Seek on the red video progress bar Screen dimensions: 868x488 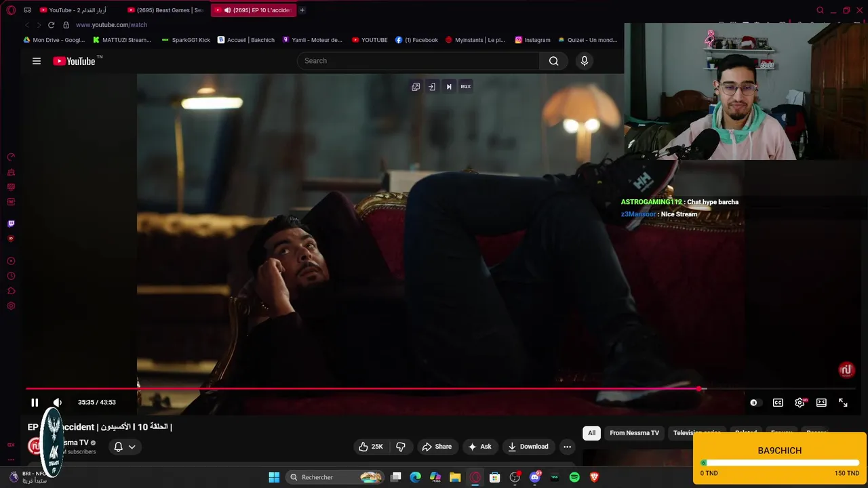(362, 389)
